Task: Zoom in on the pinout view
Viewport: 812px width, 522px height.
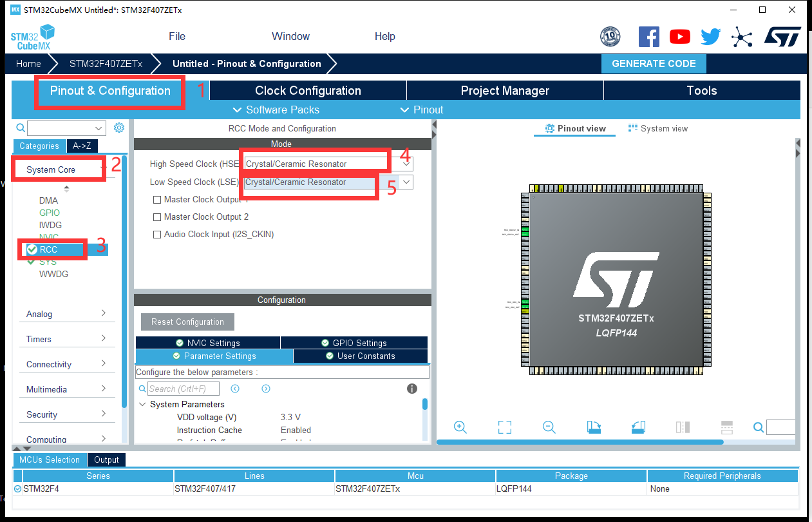Action: 460,427
